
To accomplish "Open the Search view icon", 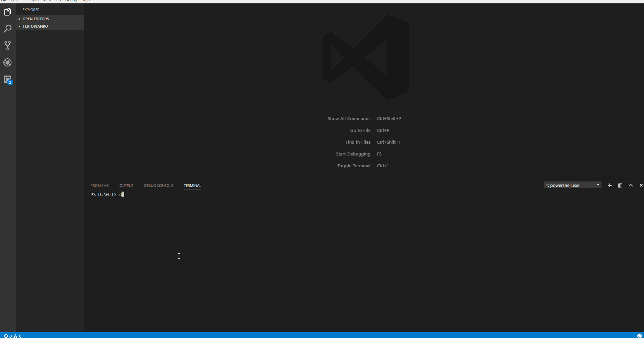I will coord(7,29).
